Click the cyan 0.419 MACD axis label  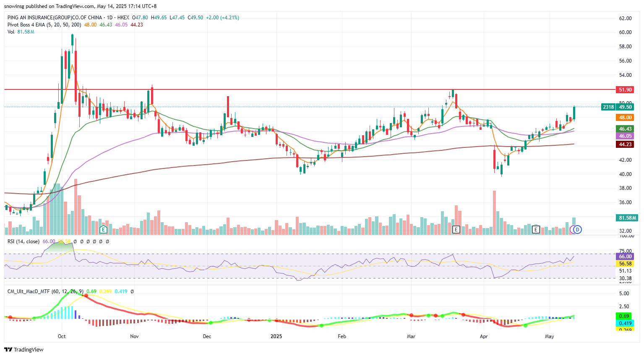(x=625, y=323)
